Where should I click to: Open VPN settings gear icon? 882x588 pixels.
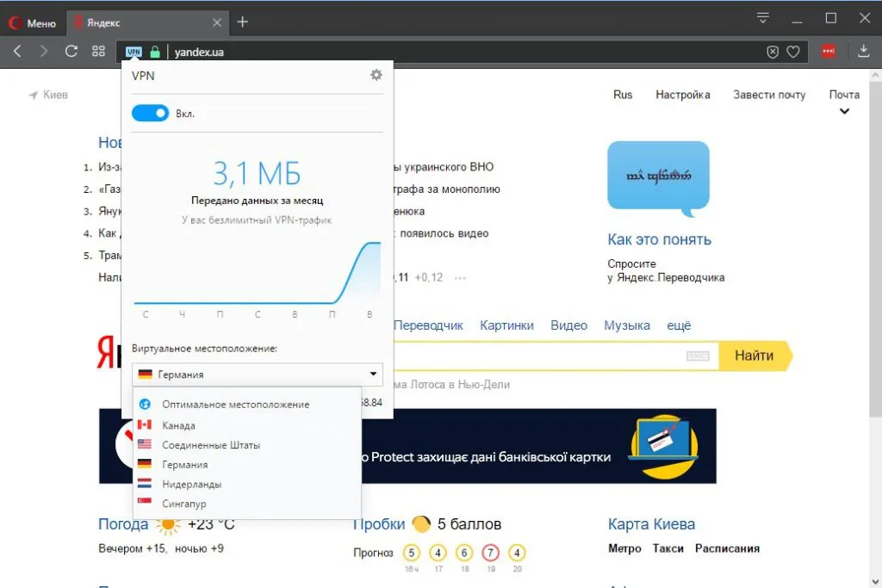click(376, 75)
